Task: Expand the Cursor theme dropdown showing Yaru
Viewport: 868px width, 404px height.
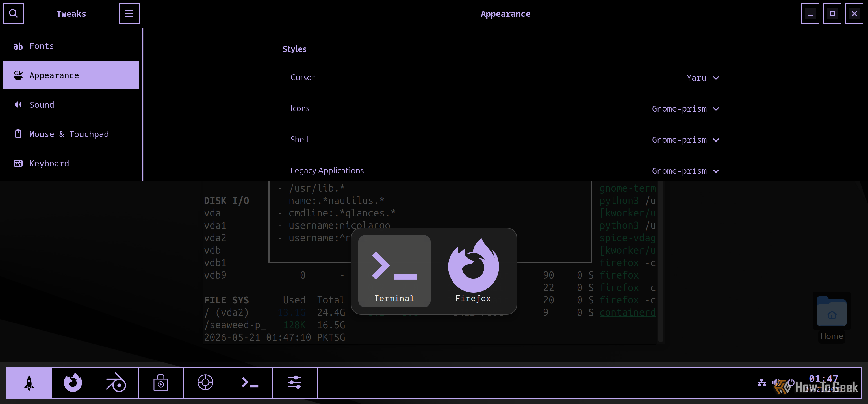Action: 703,78
